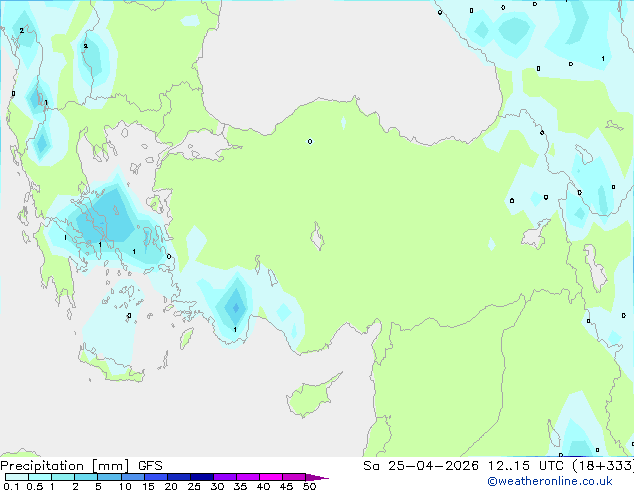Click the 45–50 mm magenta swatch
This screenshot has height=490, width=634.
(294, 477)
